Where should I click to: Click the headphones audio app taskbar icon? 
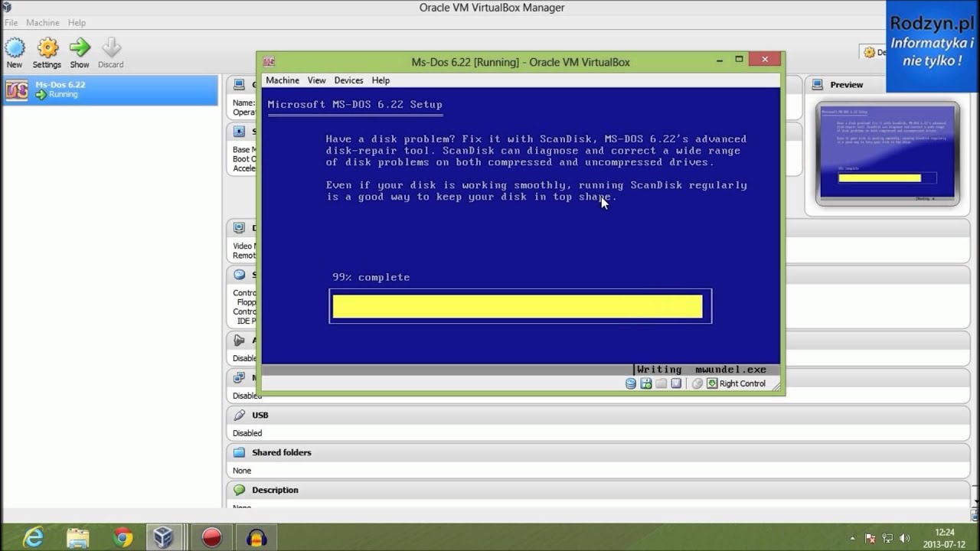(256, 538)
